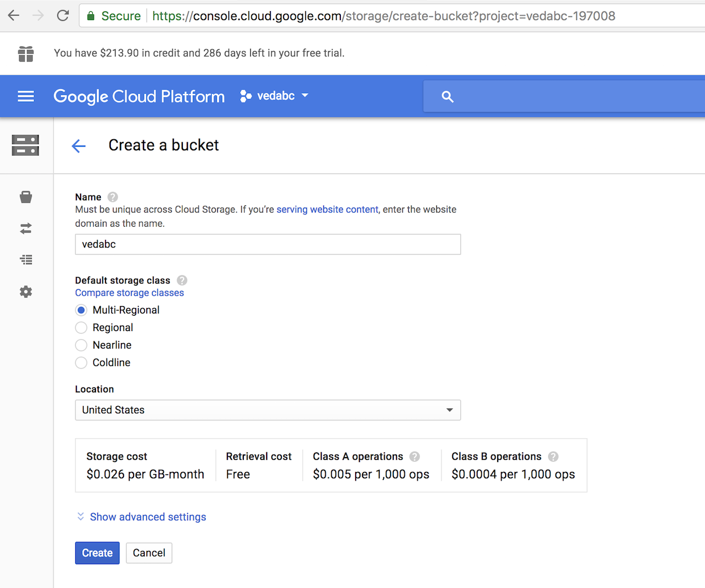Viewport: 705px width, 588px height.
Task: Click help icon for Class B operations
Action: pos(553,457)
